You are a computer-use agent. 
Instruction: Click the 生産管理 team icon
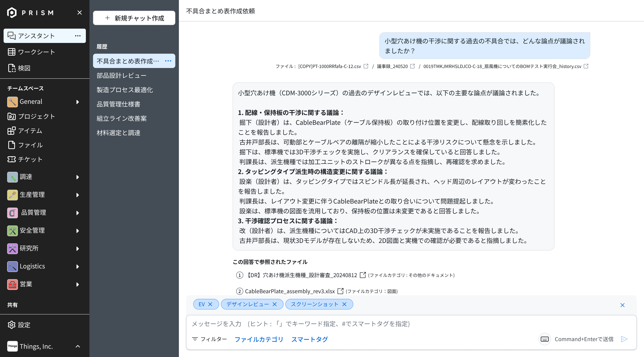click(12, 195)
